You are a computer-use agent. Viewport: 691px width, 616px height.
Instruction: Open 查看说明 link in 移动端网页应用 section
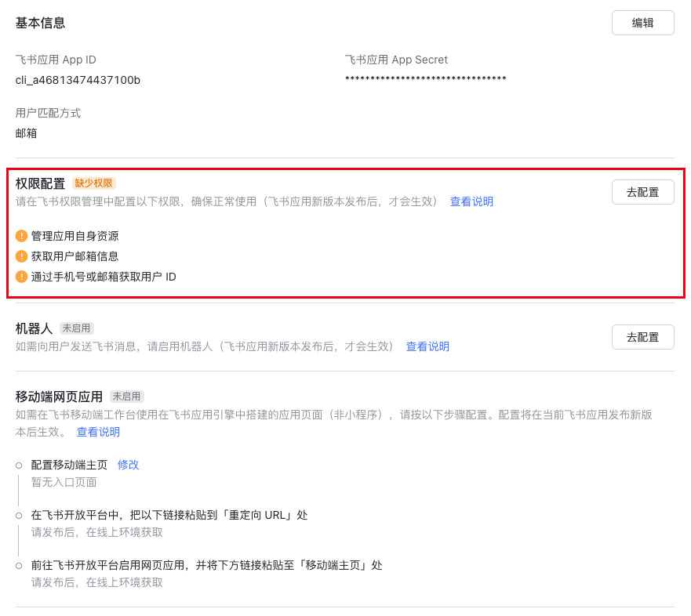coord(98,432)
